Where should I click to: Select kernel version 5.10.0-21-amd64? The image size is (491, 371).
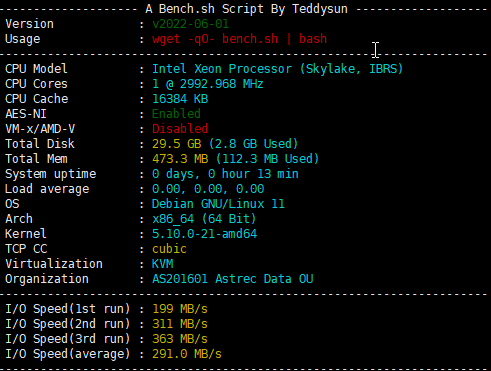204,234
